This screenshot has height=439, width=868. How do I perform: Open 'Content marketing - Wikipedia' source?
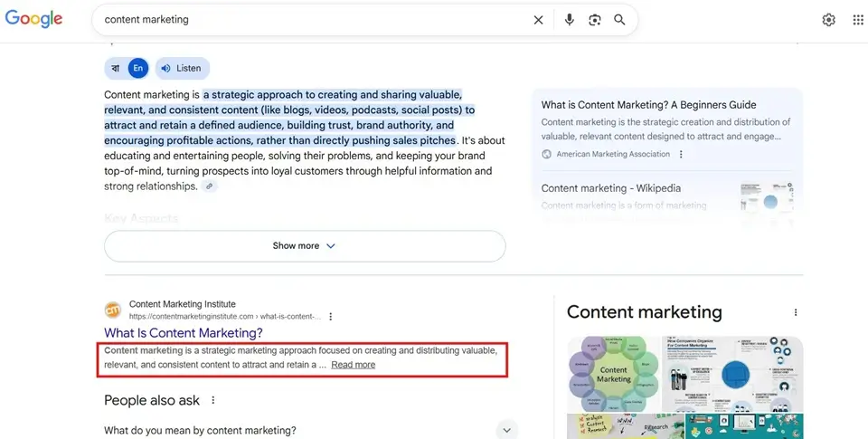point(610,188)
